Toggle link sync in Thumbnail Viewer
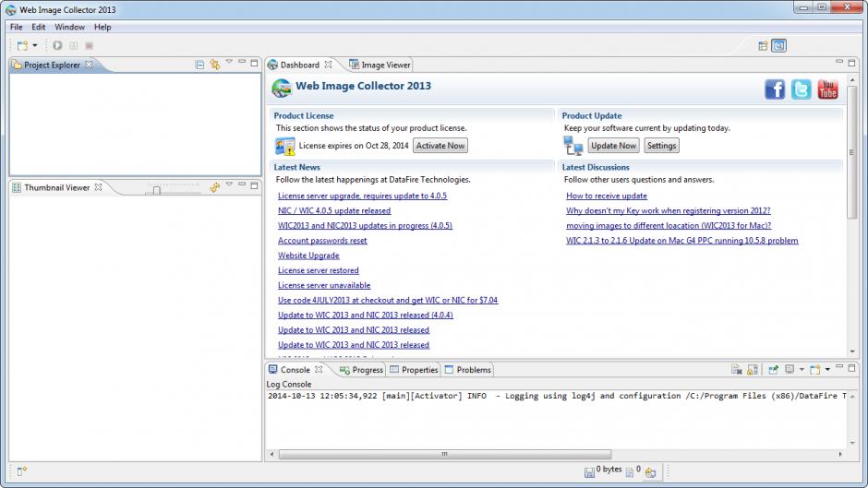The height and width of the screenshot is (488, 868). (x=215, y=187)
